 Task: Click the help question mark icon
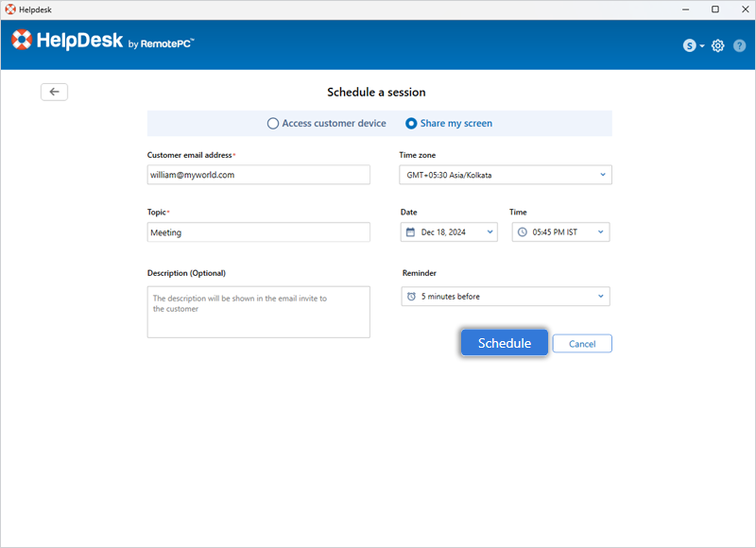point(740,45)
